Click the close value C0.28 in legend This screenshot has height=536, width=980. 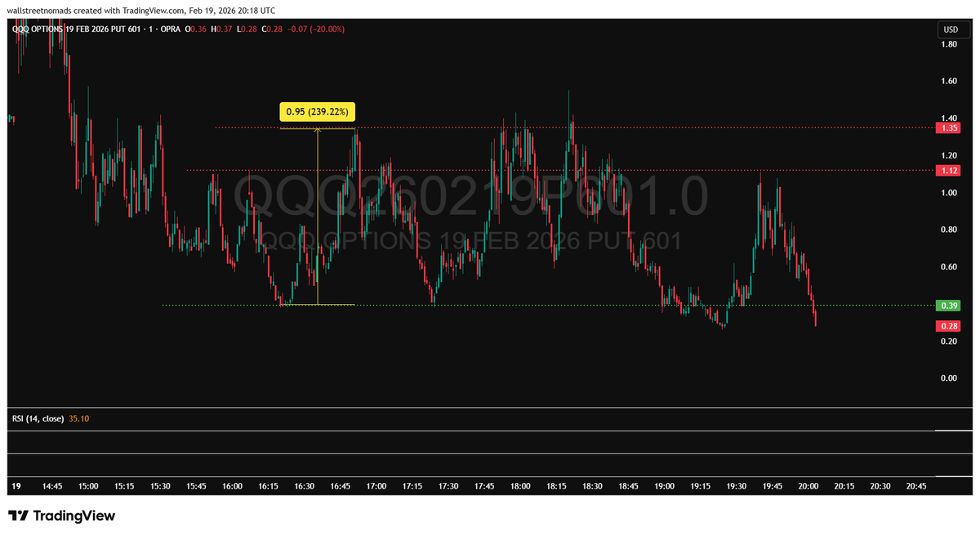tap(271, 29)
